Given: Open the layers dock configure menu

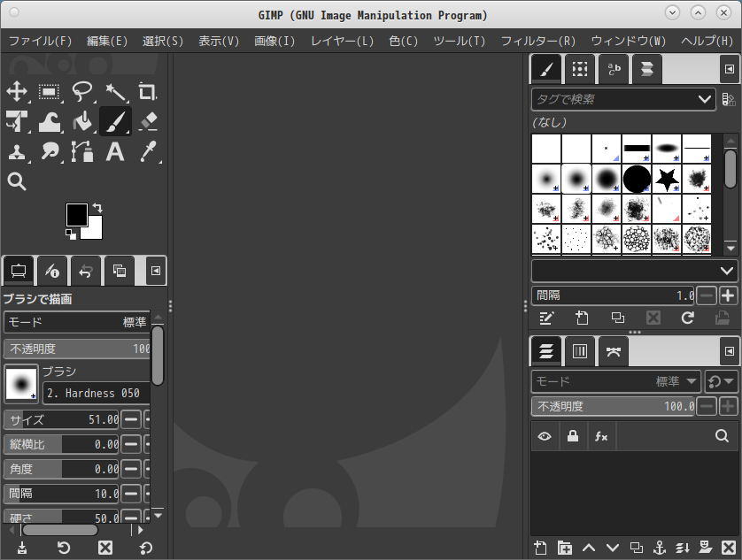Looking at the screenshot, I should [730, 351].
